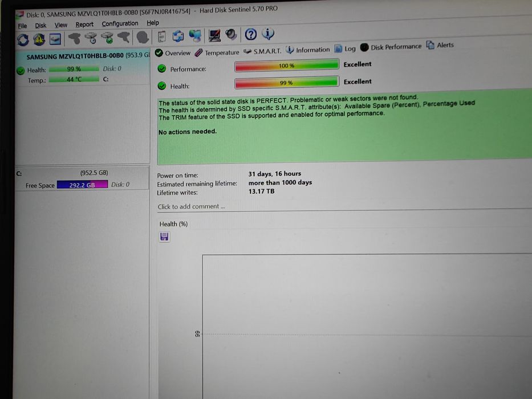The width and height of the screenshot is (532, 399).
Task: Open the Report menu
Action: pos(84,25)
